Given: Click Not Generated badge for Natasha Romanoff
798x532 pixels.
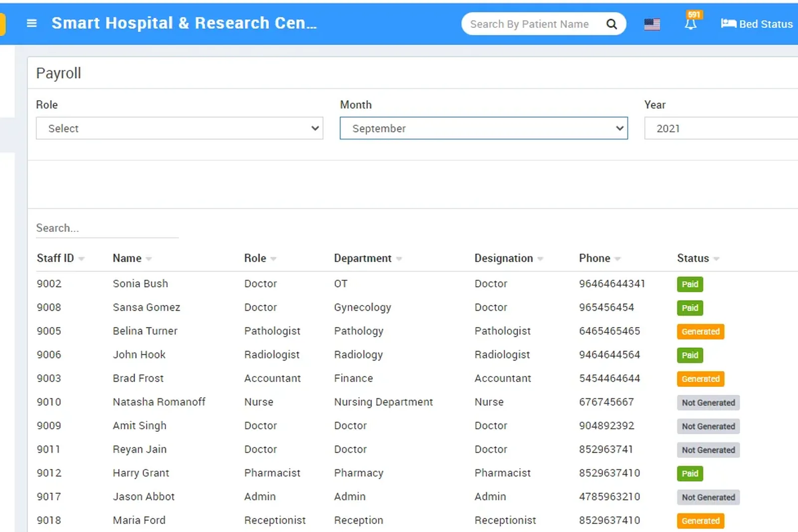Looking at the screenshot, I should tap(708, 402).
